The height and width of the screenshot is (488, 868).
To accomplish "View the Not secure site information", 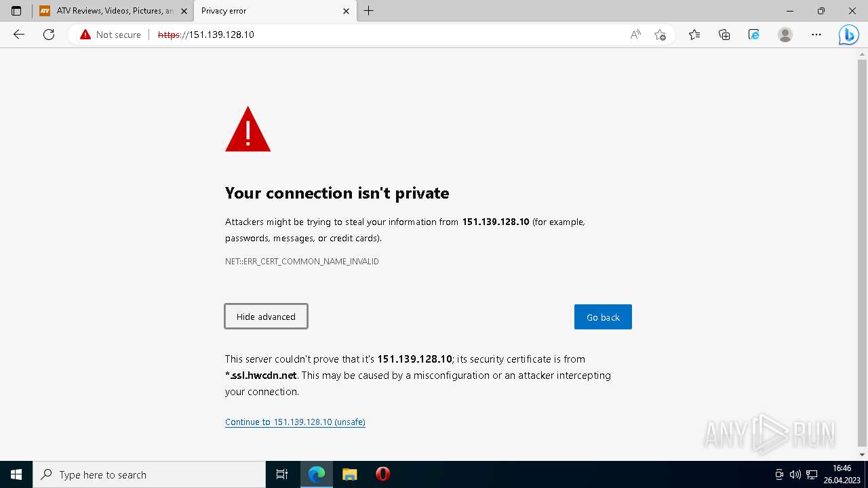I will [x=111, y=35].
